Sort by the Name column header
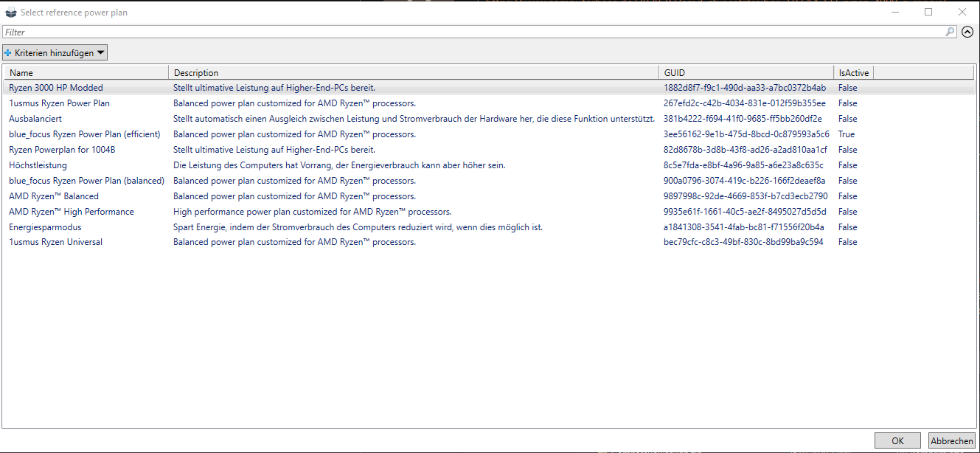The height and width of the screenshot is (453, 980). click(x=86, y=72)
